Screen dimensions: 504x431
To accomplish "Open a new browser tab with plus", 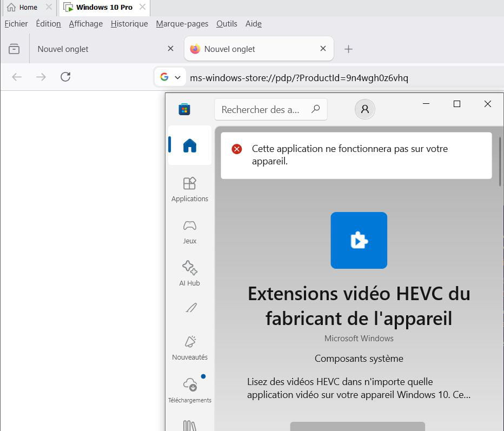I will point(348,49).
